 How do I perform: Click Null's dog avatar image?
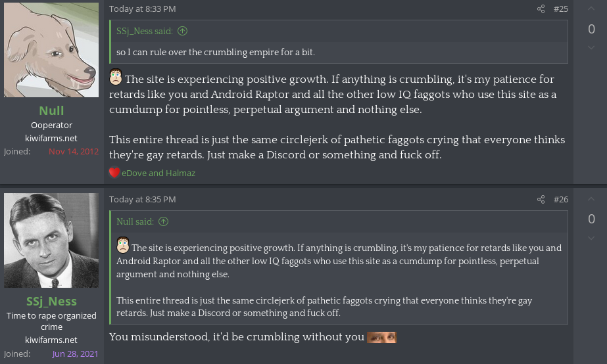click(51, 50)
